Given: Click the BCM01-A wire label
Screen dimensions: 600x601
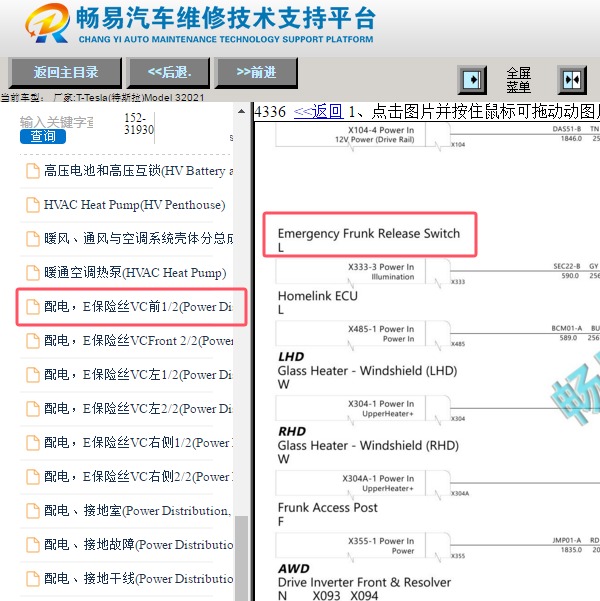Looking at the screenshot, I should pyautogui.click(x=567, y=328).
